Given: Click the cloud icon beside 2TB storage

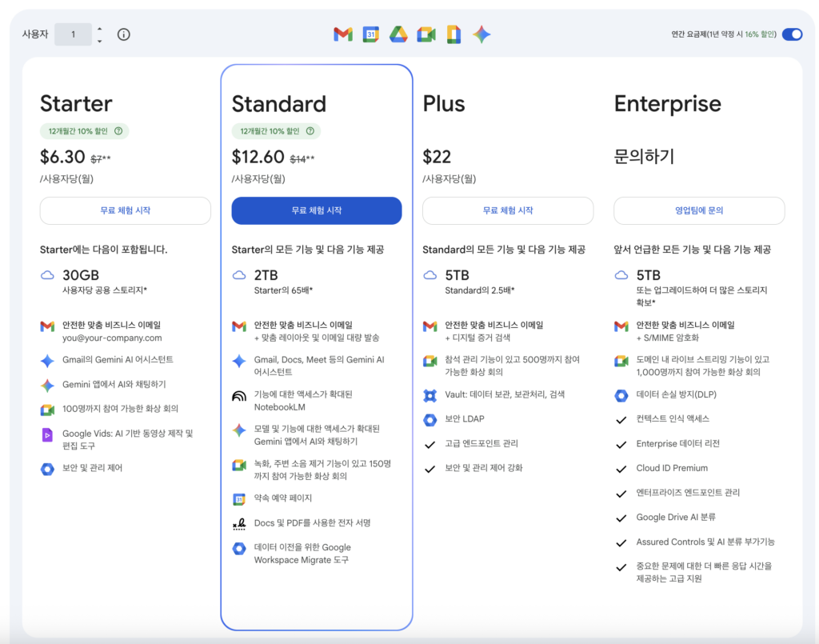Looking at the screenshot, I should [239, 275].
